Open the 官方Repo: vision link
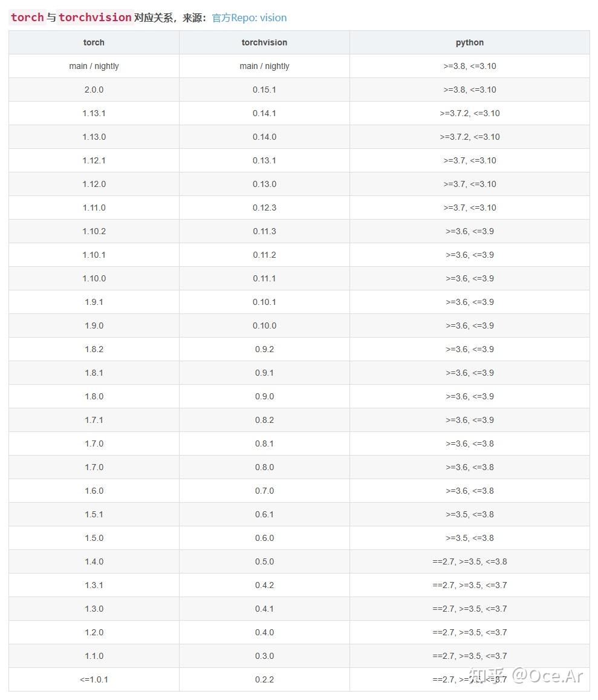 click(249, 18)
